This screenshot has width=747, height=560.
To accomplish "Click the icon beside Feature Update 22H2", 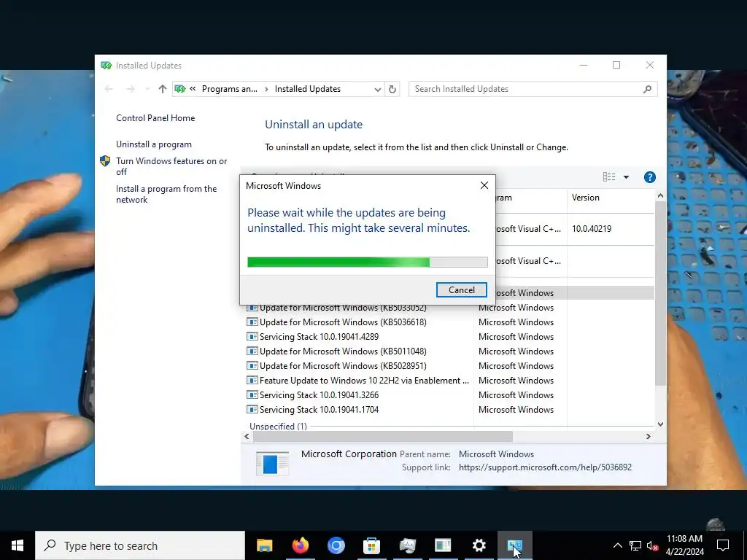I will pyautogui.click(x=252, y=381).
